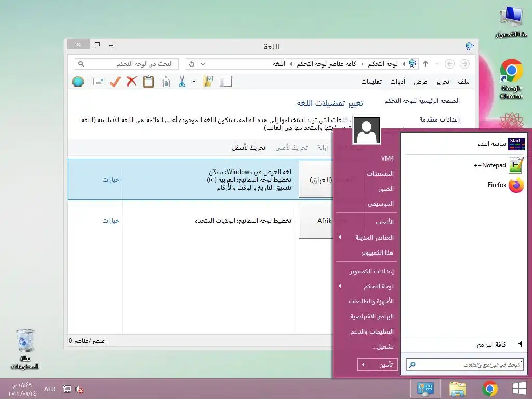Click Options (خيارات) link for Afrikaans

(x=111, y=221)
